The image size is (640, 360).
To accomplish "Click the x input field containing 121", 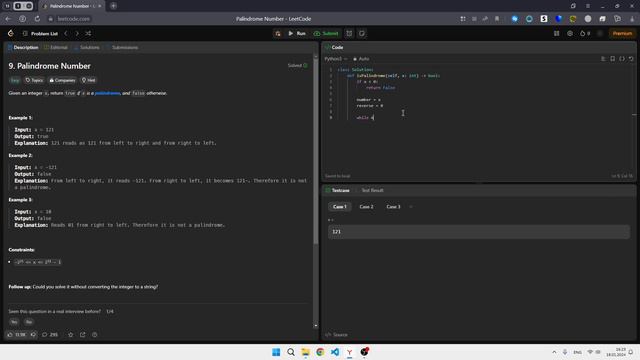I will (x=479, y=232).
